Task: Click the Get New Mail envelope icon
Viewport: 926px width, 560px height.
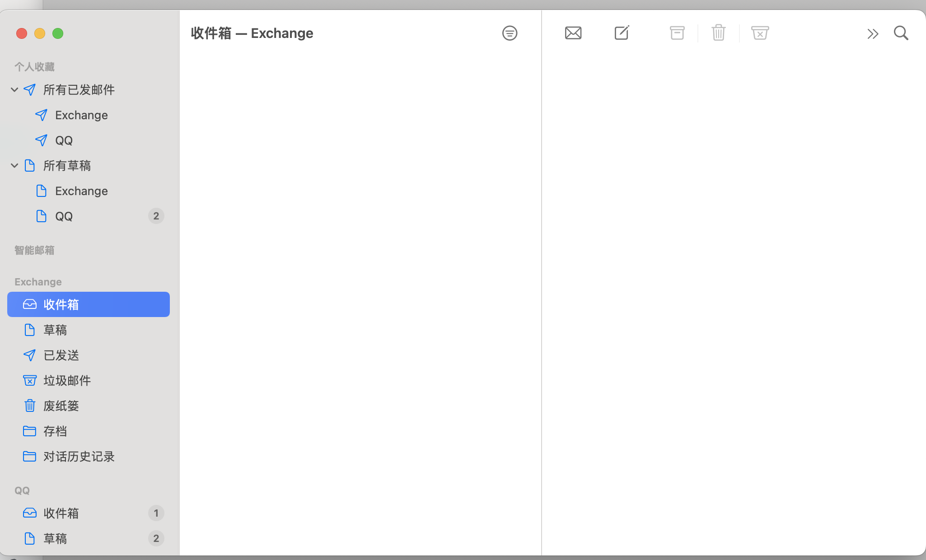Action: click(573, 33)
